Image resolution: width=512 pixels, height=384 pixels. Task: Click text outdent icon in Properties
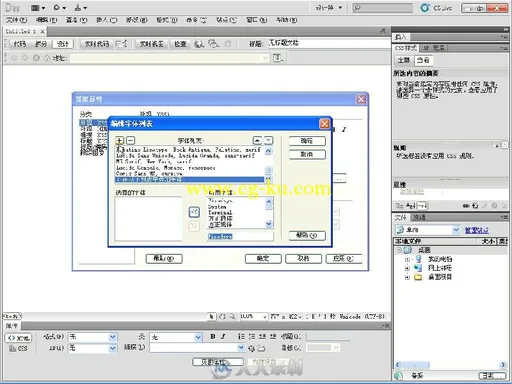(262, 337)
